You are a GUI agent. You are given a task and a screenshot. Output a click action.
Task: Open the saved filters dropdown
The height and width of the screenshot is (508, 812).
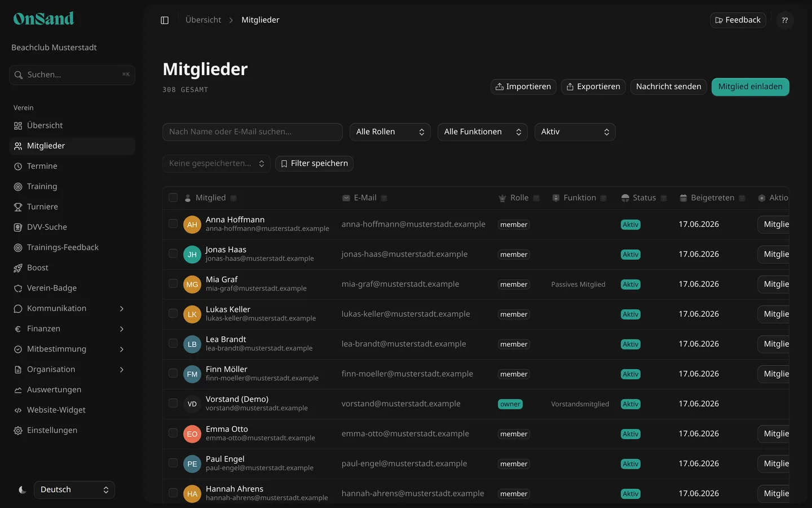coord(217,164)
